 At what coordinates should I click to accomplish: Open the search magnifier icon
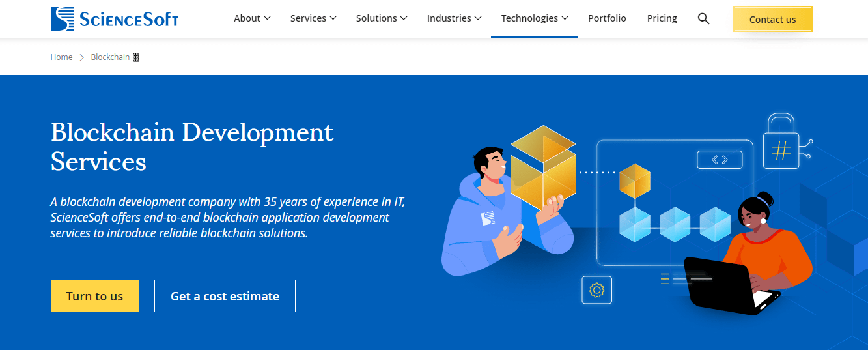click(x=703, y=18)
